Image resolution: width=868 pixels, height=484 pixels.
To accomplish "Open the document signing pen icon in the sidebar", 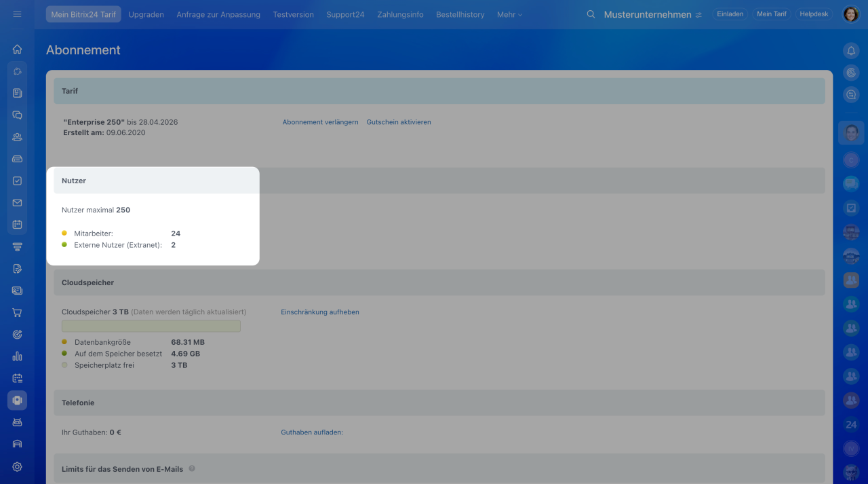I will coord(17,268).
